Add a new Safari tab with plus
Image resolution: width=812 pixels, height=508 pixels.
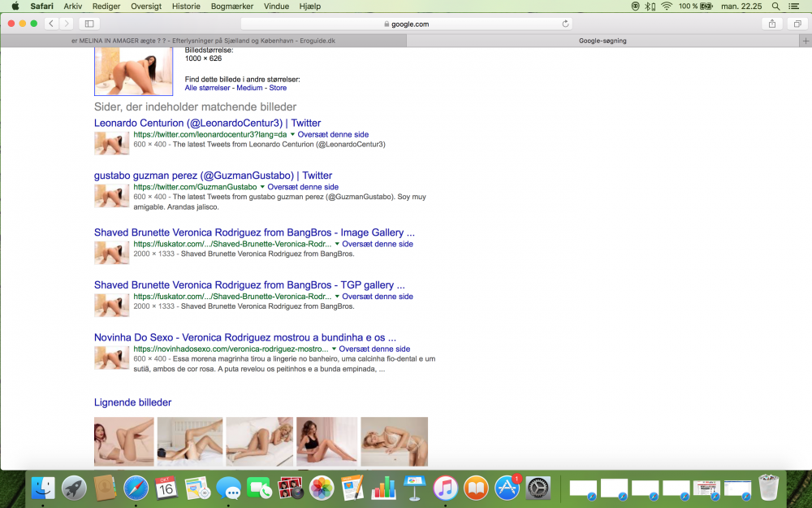click(806, 41)
